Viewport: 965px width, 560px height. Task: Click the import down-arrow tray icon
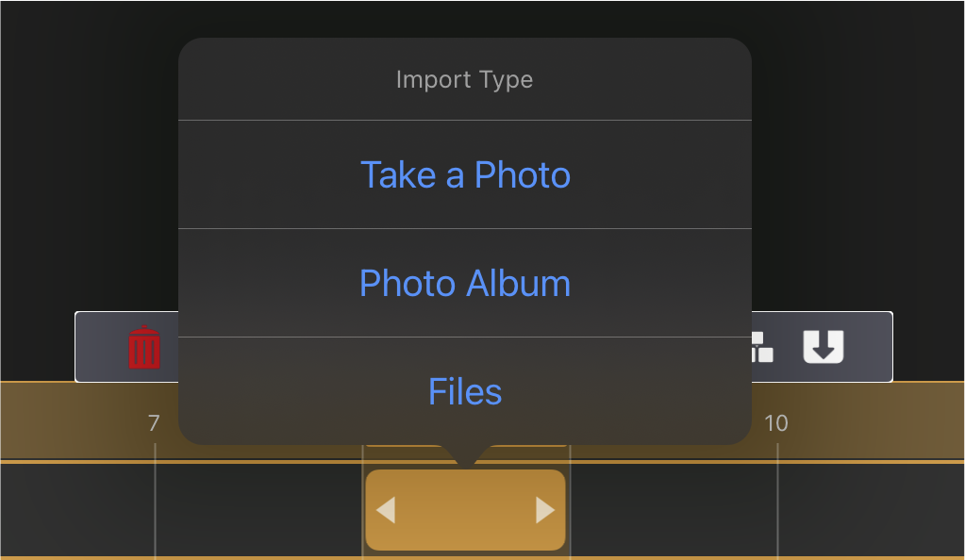coord(823,346)
